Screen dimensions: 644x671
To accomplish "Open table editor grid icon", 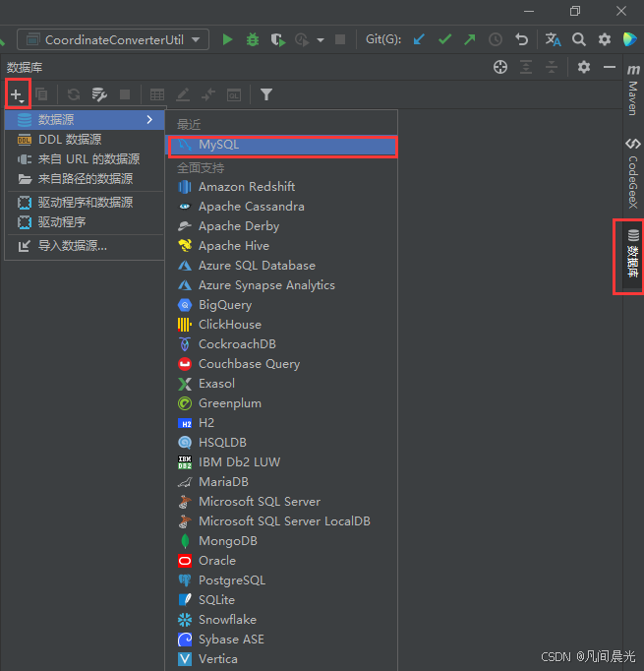I will coord(157,94).
